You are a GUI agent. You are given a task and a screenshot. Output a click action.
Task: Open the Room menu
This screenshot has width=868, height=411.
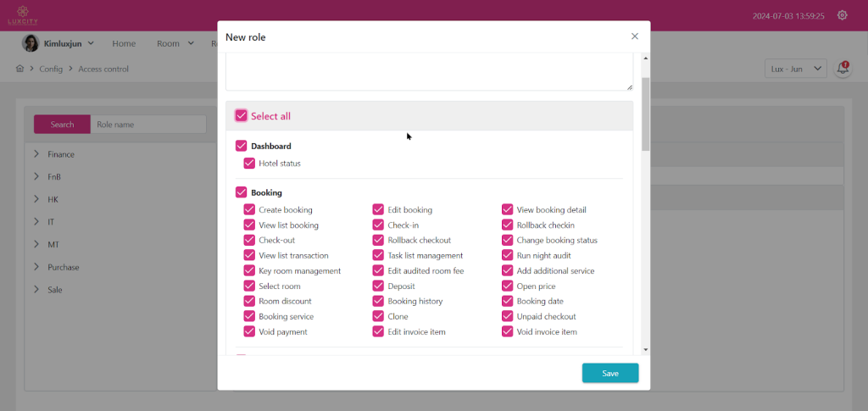tap(175, 43)
